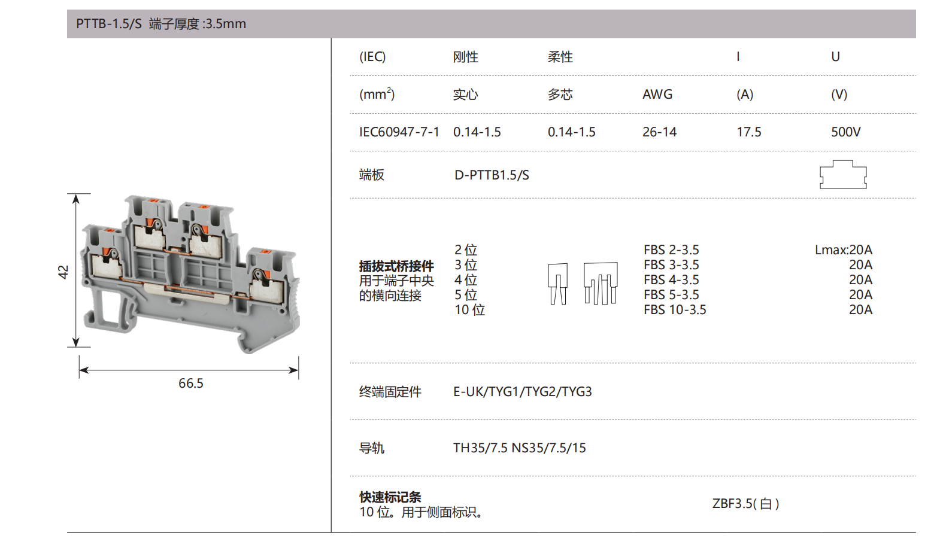Click the AWG column header
The width and height of the screenshot is (940, 560).
657,95
